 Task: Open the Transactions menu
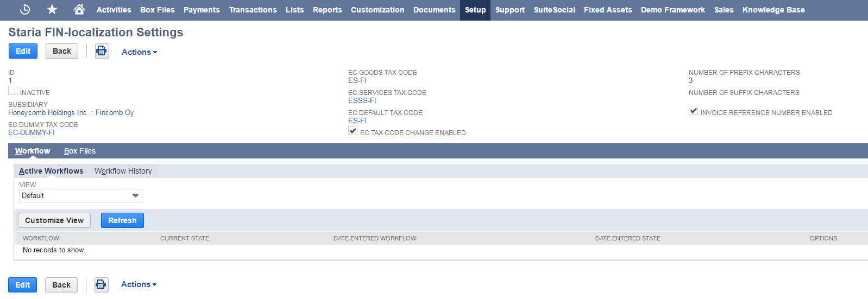(253, 10)
